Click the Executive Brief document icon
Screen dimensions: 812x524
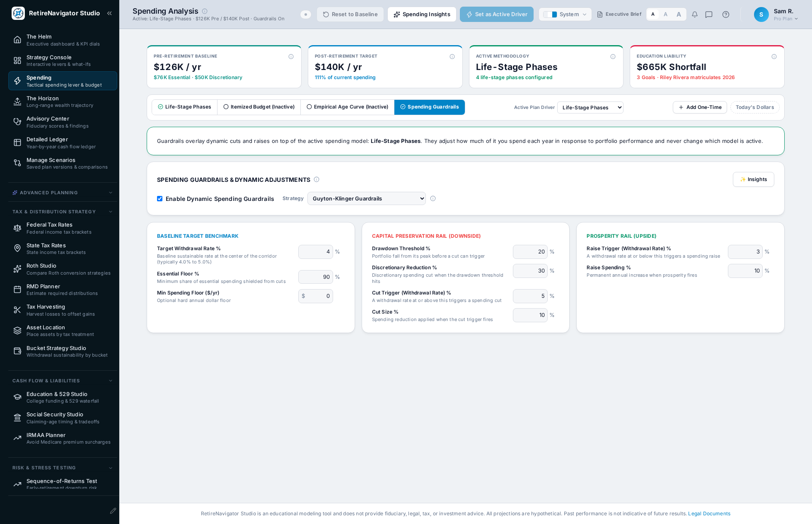click(x=600, y=14)
